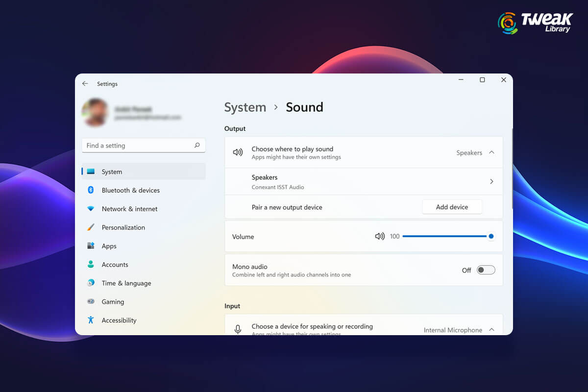
Task: Expand Speakers Conexant ISST Audio properties
Action: coord(491,181)
